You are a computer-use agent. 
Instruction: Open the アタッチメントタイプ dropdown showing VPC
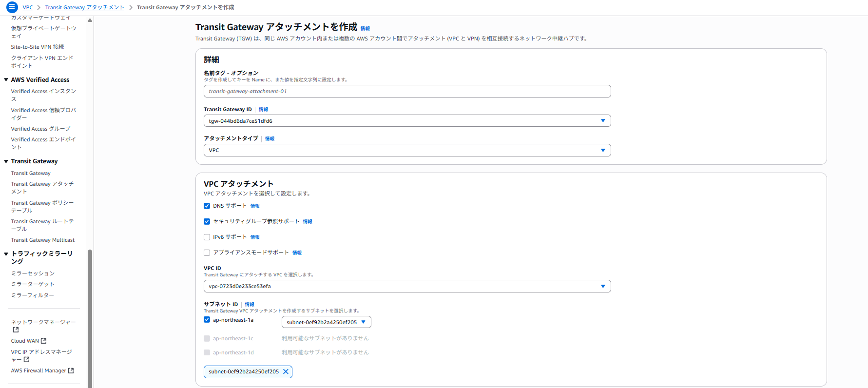click(407, 150)
